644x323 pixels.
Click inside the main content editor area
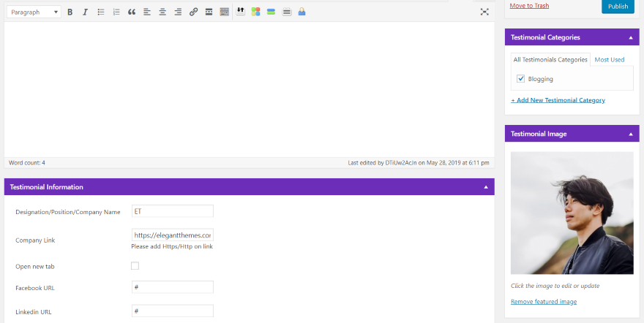click(250, 89)
